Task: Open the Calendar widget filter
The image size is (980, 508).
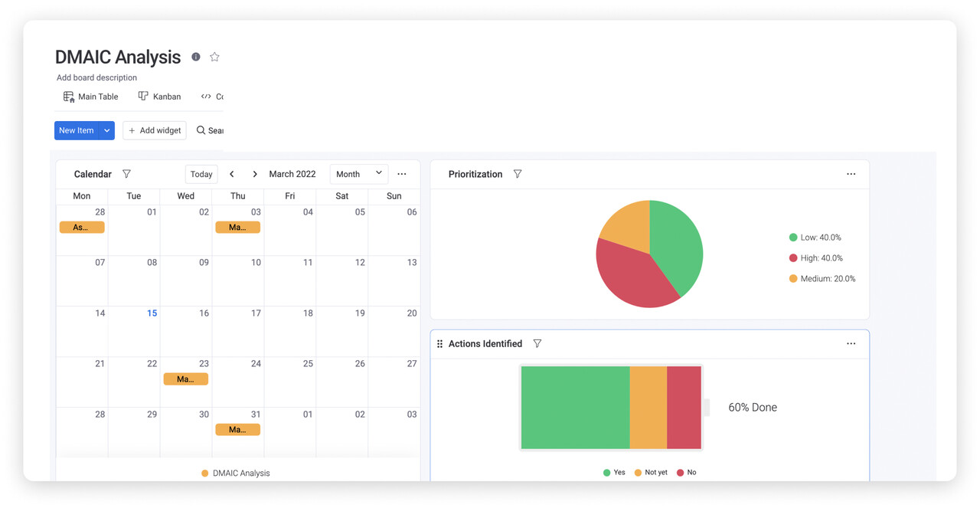Action: pos(127,174)
